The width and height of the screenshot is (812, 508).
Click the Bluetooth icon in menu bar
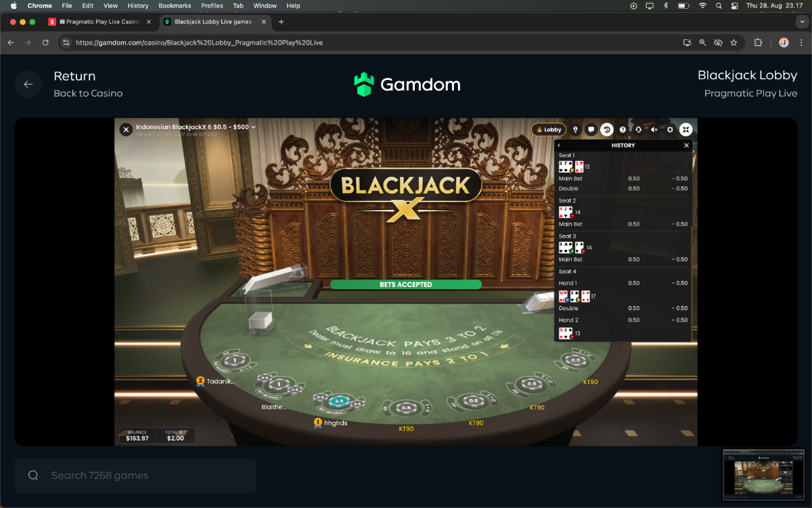pos(665,5)
